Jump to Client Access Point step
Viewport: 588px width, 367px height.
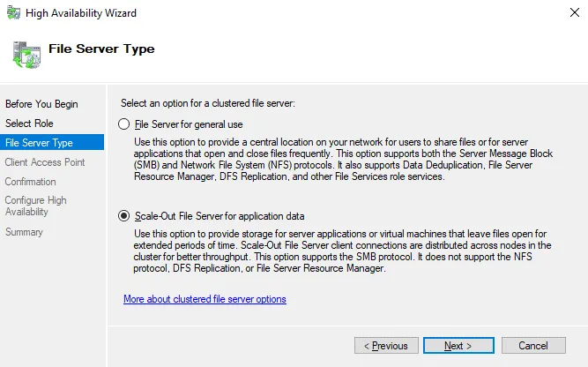tap(45, 162)
